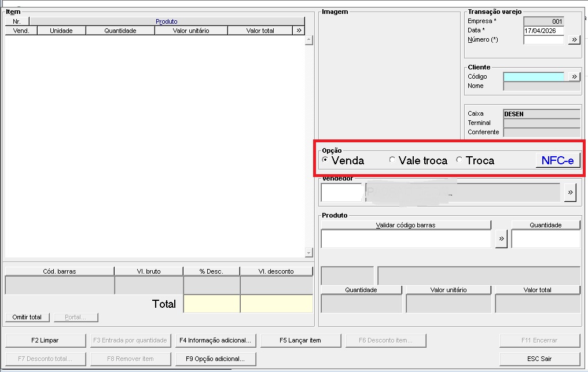
Task: Click the Cód. barras header
Action: click(x=60, y=271)
